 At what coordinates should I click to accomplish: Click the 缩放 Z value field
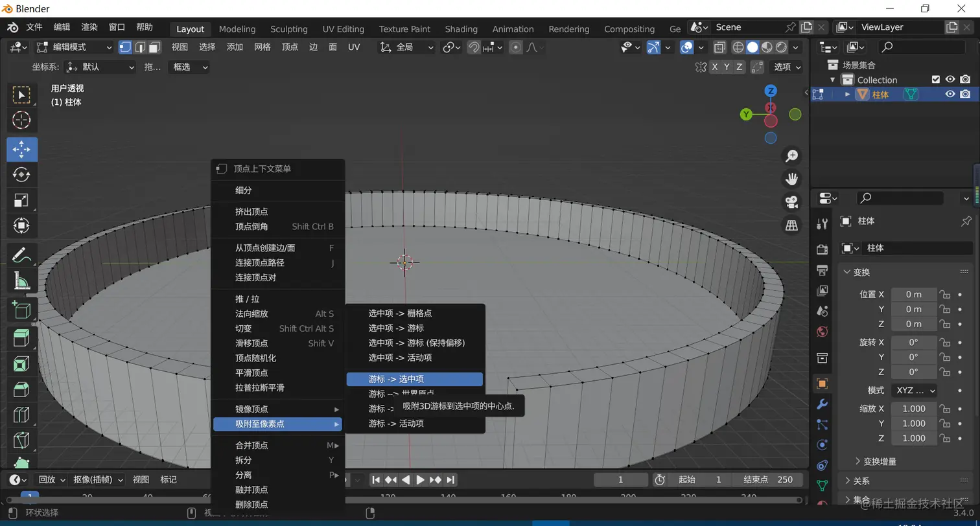[x=914, y=439]
